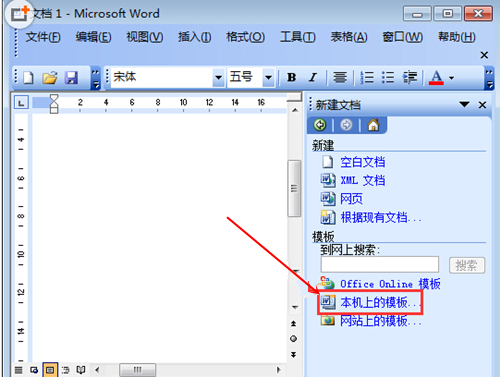Click the 空白文档 link
This screenshot has height=377, width=500.
[x=363, y=162]
